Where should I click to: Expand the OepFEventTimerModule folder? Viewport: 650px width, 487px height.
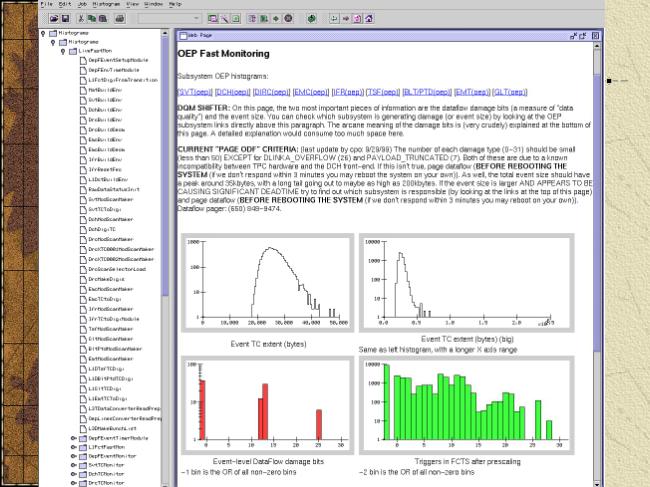72,438
